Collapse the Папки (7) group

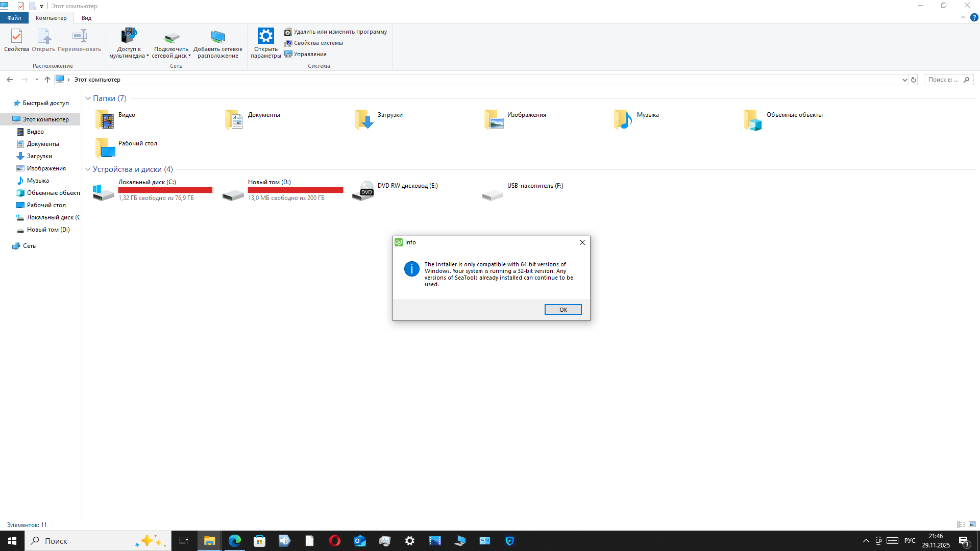pos(88,98)
